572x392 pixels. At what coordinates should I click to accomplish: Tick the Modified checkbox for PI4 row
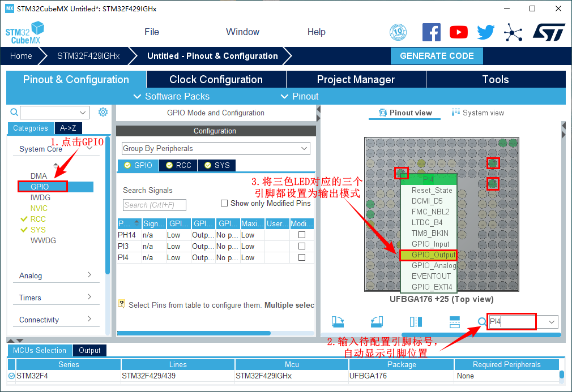(302, 257)
